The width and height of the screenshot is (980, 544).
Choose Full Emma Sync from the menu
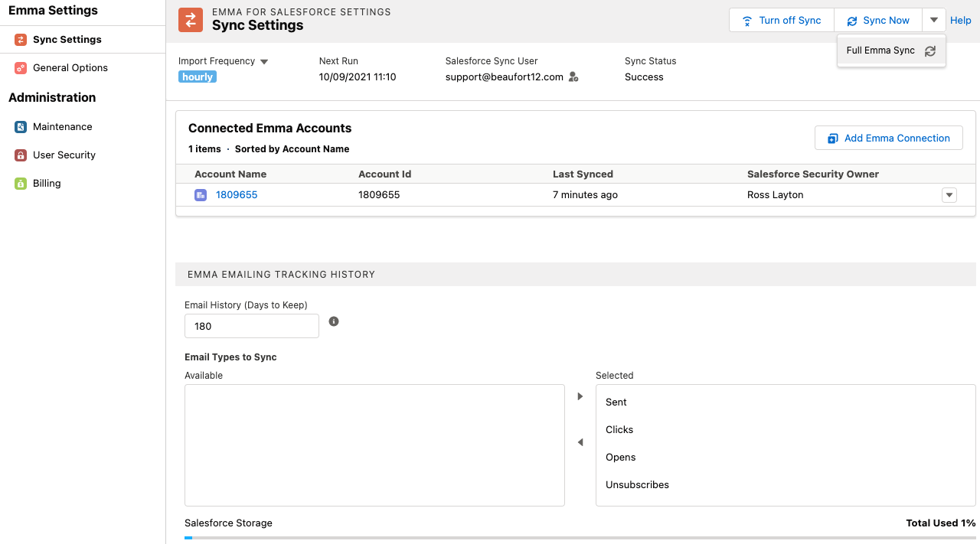tap(891, 50)
